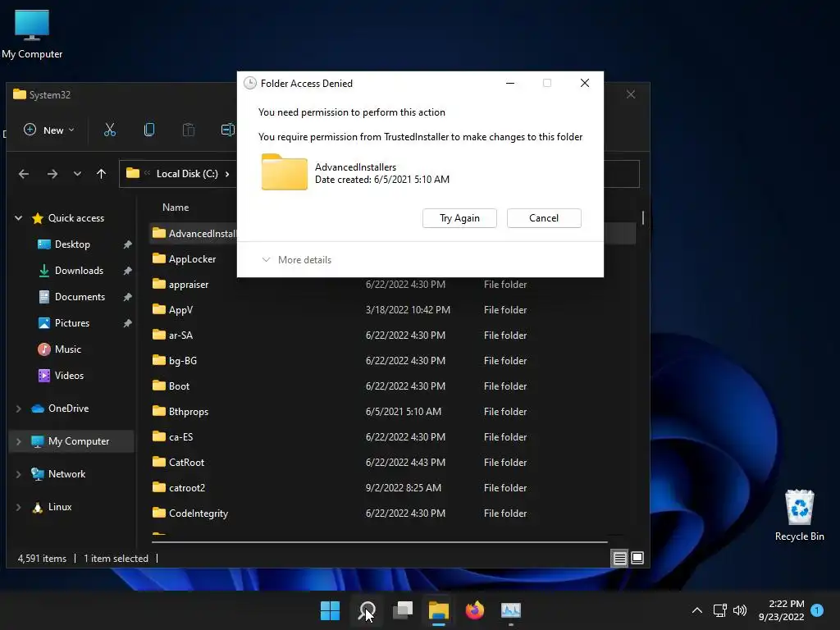This screenshot has width=840, height=630.
Task: Open the New dropdown in Explorer
Action: click(x=48, y=130)
